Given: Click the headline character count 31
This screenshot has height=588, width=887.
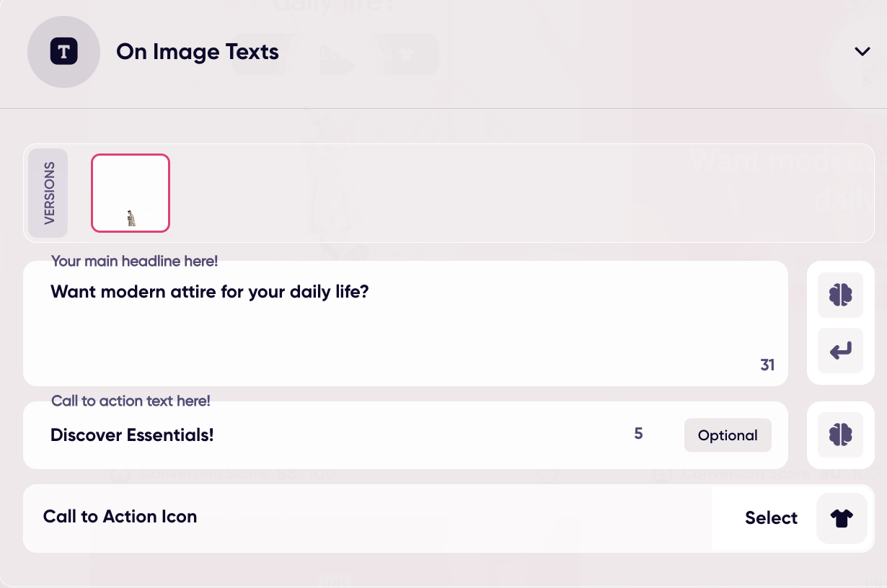Looking at the screenshot, I should pos(767,365).
